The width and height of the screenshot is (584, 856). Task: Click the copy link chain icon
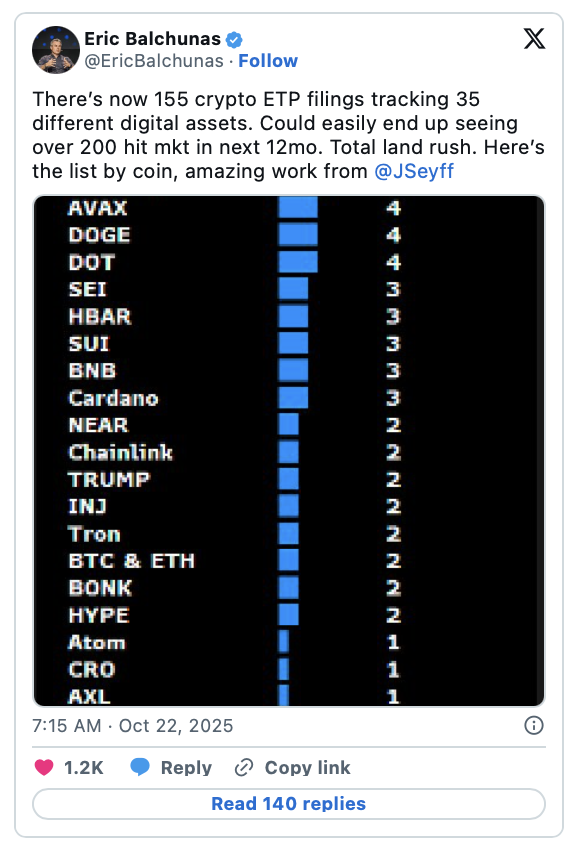[242, 767]
